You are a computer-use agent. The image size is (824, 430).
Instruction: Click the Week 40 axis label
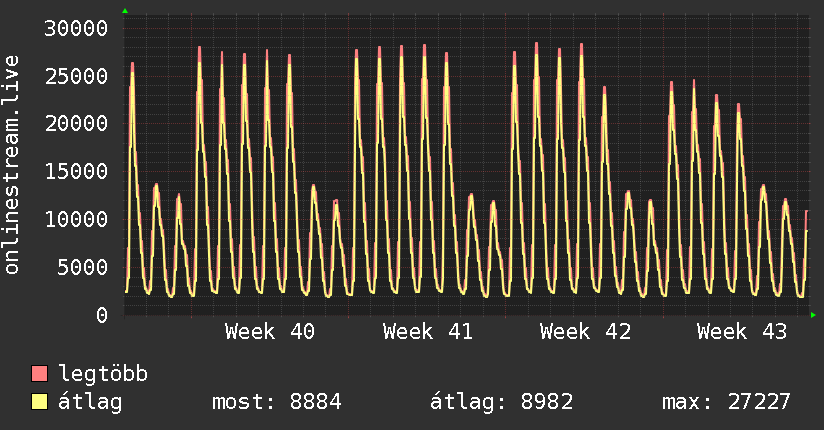pyautogui.click(x=270, y=332)
